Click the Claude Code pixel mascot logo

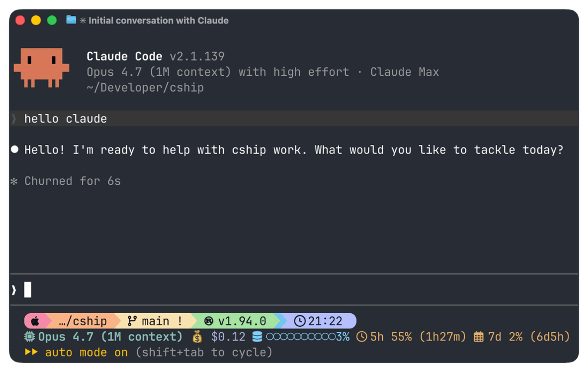[x=41, y=68]
